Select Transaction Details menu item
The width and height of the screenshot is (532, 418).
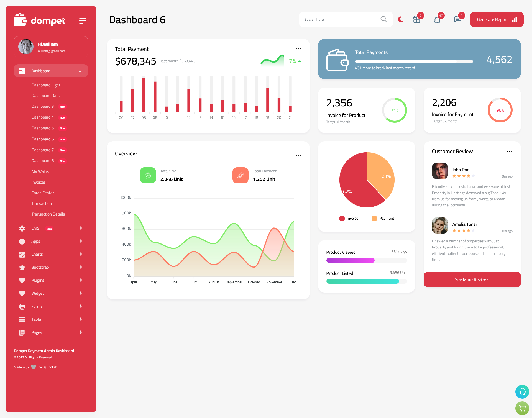47,214
